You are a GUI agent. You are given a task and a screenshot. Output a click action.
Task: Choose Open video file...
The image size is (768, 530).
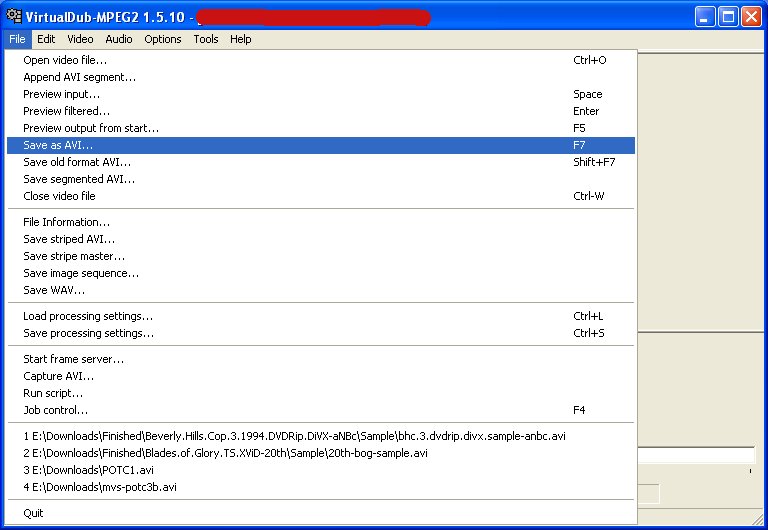tap(321, 60)
